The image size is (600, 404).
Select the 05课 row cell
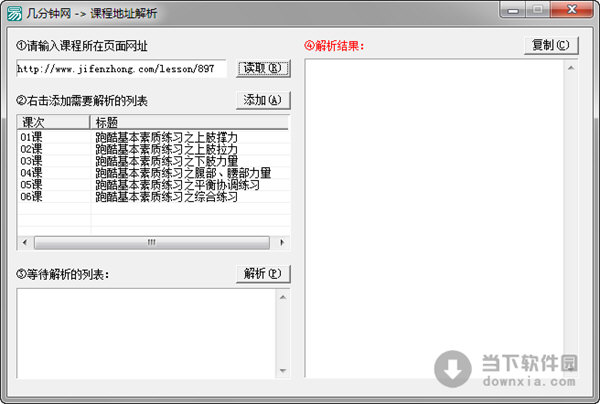pyautogui.click(x=31, y=184)
